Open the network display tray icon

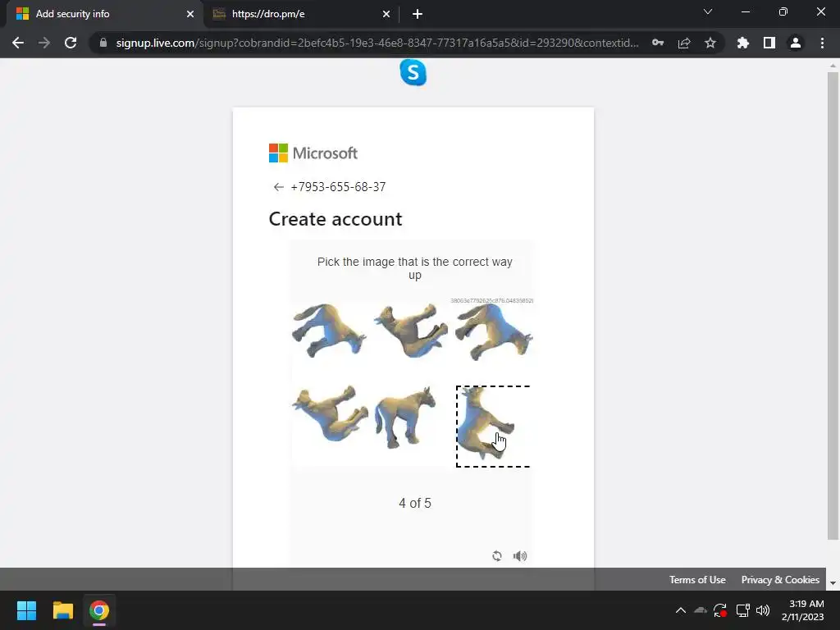point(742,610)
